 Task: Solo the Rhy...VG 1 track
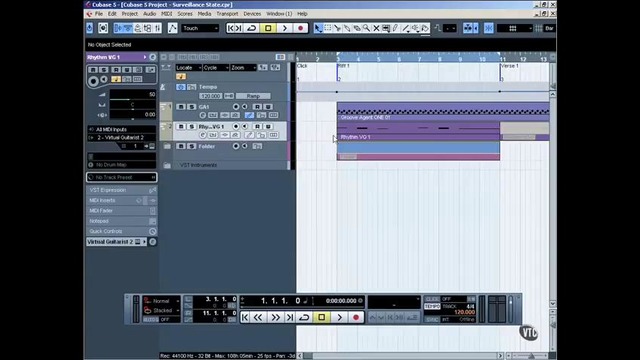191,127
